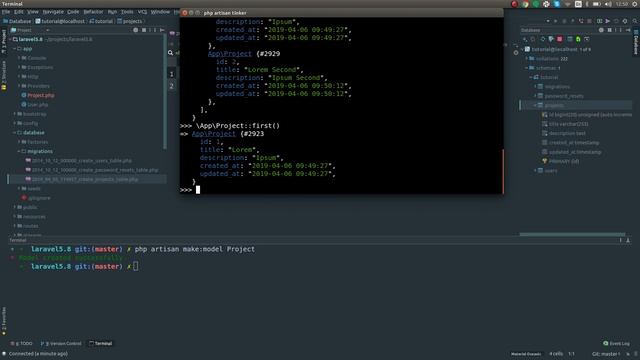The height and width of the screenshot is (360, 640).
Task: Click Database panel settings gear icon
Action: (x=601, y=30)
